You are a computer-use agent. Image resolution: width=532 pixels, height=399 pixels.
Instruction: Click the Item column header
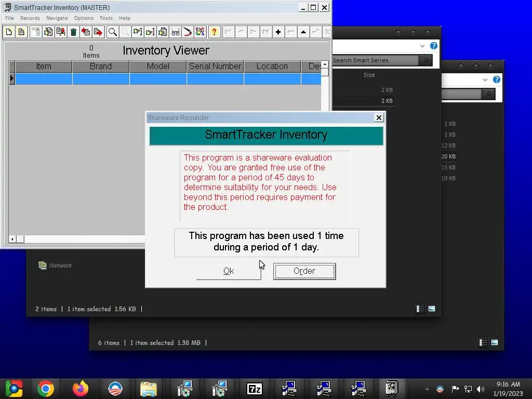pyautogui.click(x=44, y=66)
